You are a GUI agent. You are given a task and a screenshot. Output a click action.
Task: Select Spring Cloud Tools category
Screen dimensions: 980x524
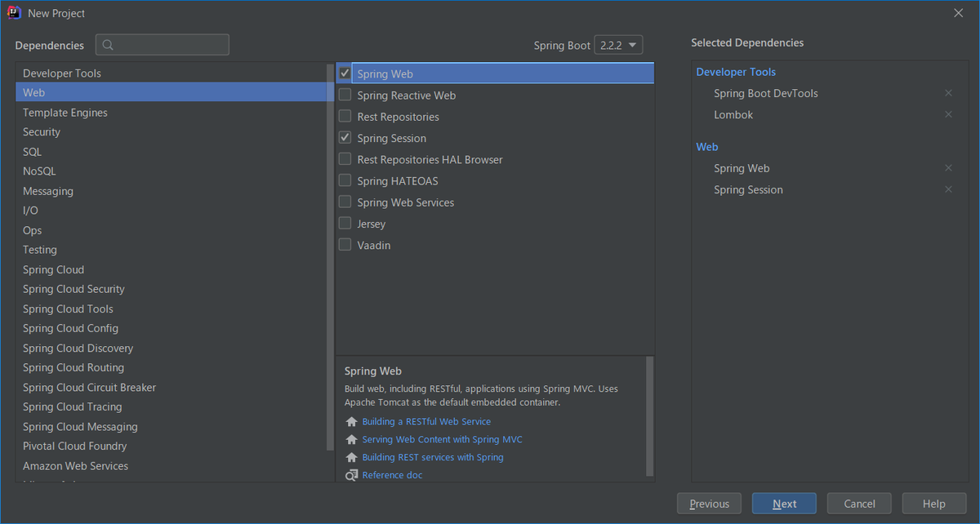point(171,309)
